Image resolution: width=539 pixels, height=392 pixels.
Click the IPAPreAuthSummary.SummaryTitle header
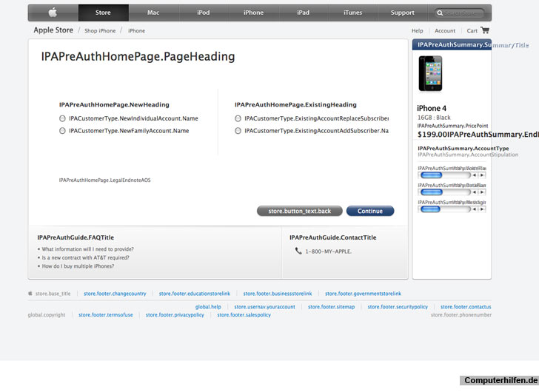point(473,45)
